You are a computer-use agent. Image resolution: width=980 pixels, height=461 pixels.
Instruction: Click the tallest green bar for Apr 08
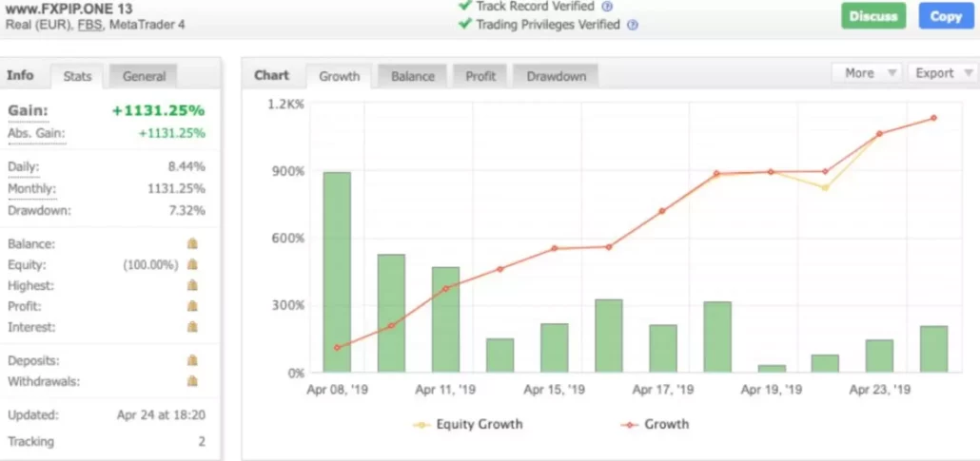point(337,272)
